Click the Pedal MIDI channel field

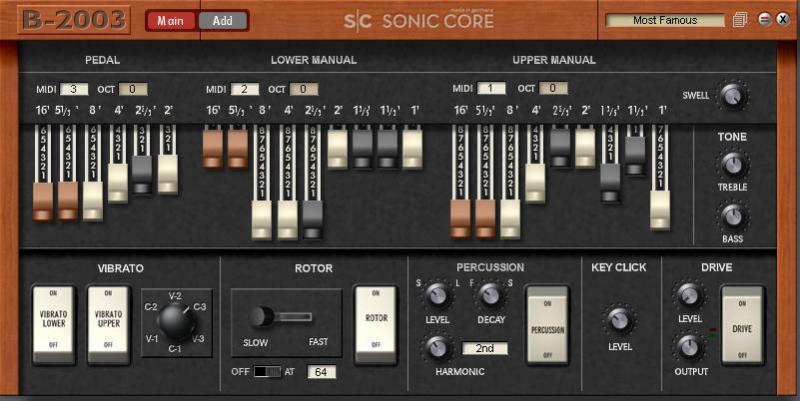[x=74, y=89]
